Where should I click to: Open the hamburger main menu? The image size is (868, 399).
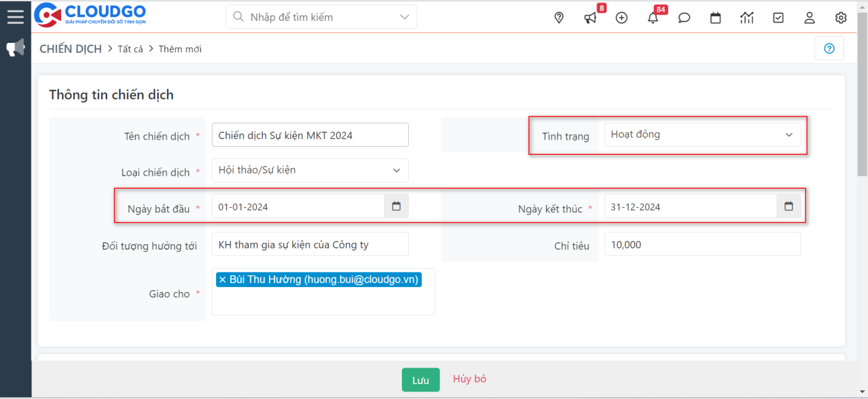coord(15,16)
